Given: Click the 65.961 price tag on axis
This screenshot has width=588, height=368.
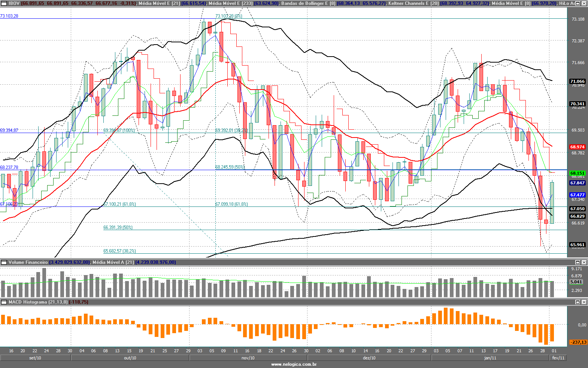Looking at the screenshot, I should pos(577,245).
